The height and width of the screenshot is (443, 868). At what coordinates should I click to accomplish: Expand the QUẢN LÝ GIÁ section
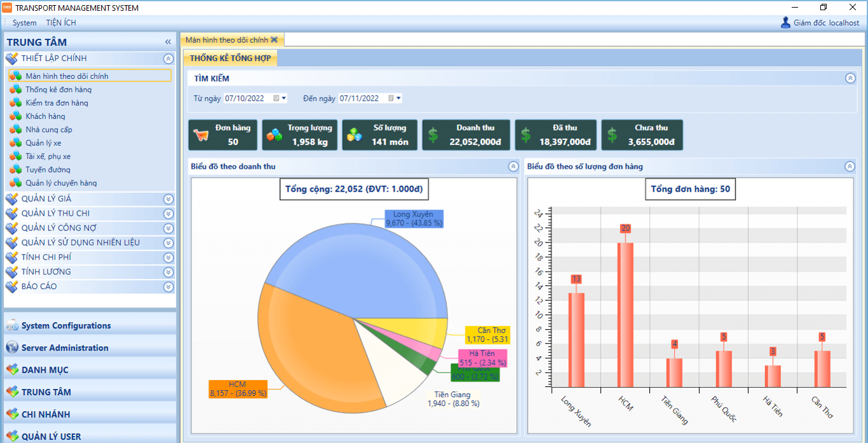click(x=168, y=199)
